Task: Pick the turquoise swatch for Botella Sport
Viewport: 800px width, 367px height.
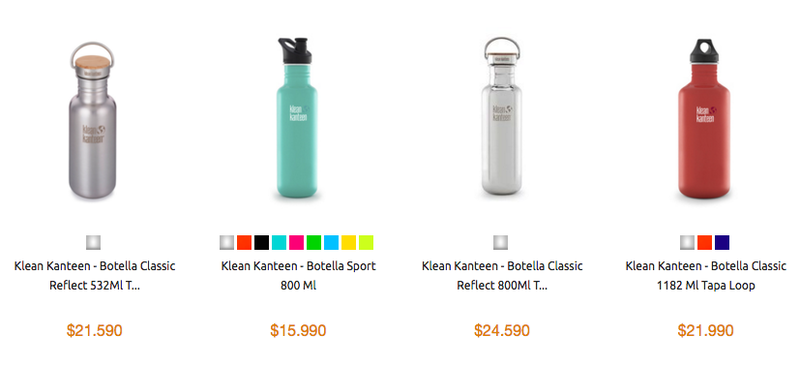Action: (279, 242)
